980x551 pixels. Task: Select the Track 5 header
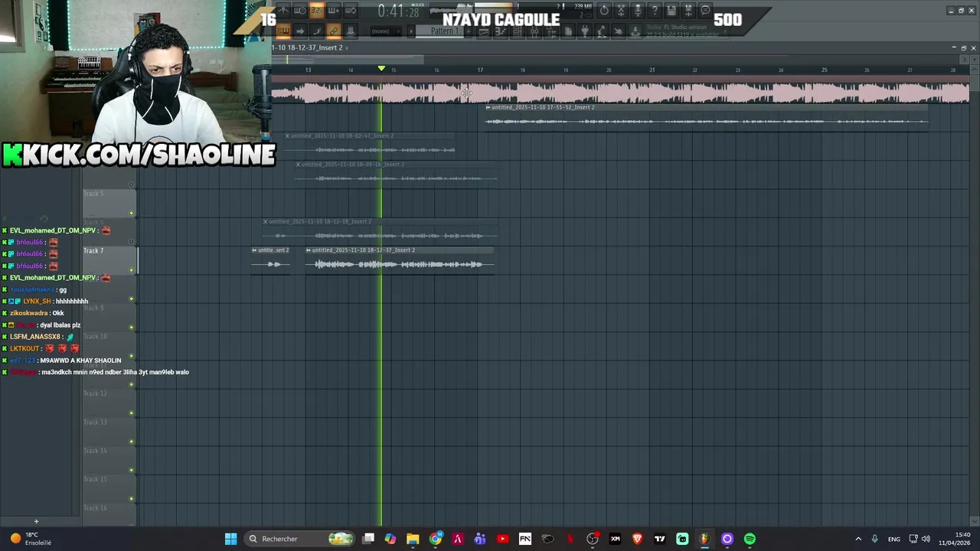[x=109, y=203]
